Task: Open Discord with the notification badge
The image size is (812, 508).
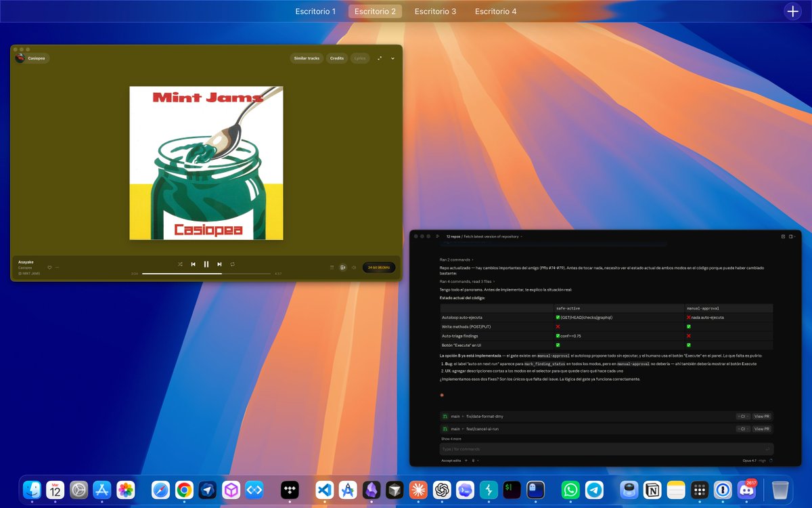Action: [747, 490]
